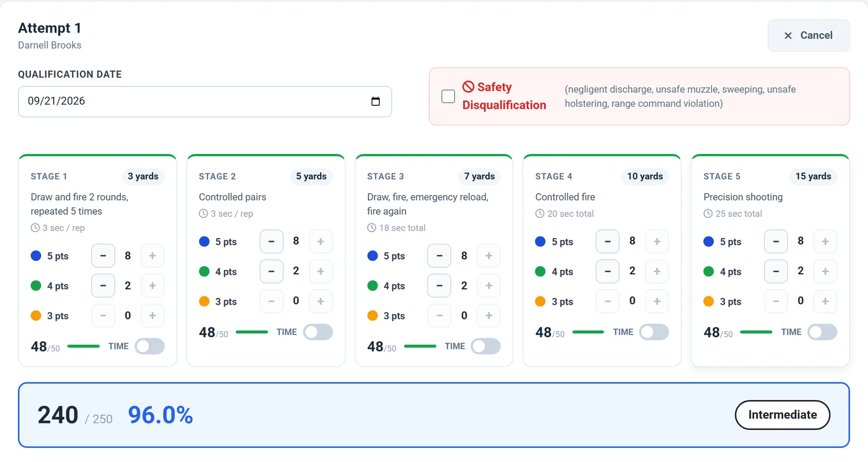Screen dimensions: 868x462
Task: Click the Stage 5 '15 yards' distance badge
Action: (813, 176)
